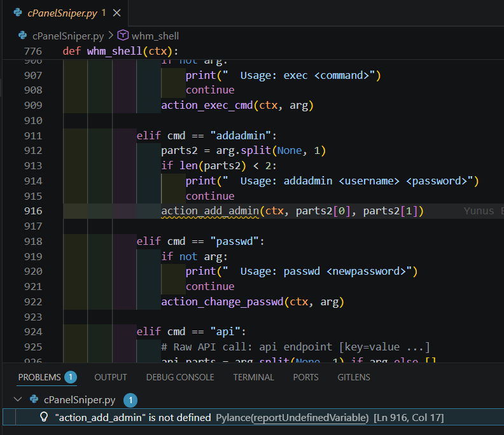
Task: Click line number 776 in sticky header
Action: click(33, 52)
